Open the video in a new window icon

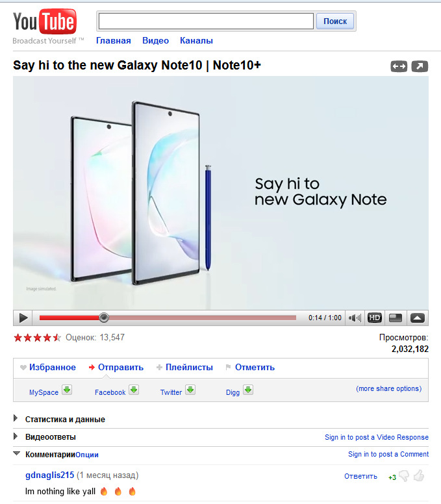point(420,66)
